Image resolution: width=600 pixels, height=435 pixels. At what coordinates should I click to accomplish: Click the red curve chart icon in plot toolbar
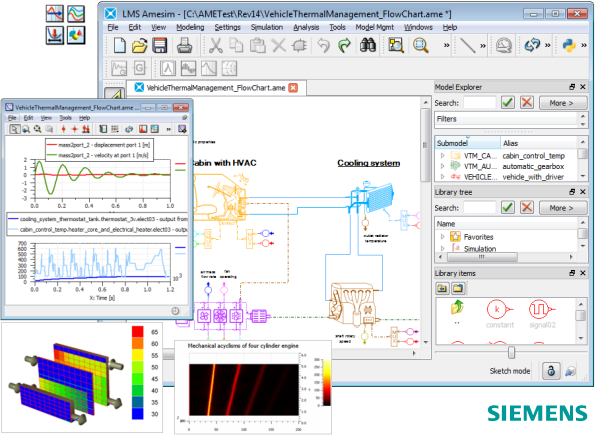143,129
